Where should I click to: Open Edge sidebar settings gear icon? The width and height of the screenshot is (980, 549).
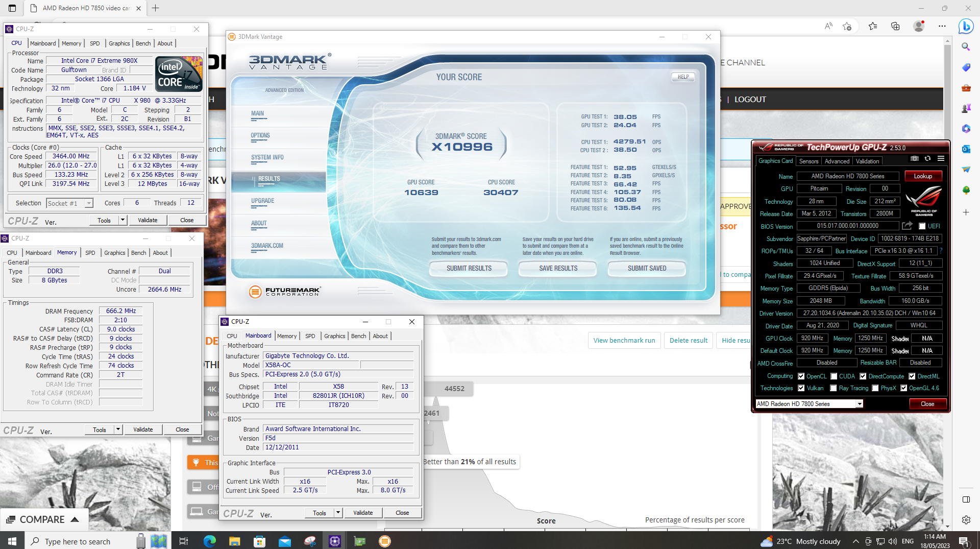(966, 520)
